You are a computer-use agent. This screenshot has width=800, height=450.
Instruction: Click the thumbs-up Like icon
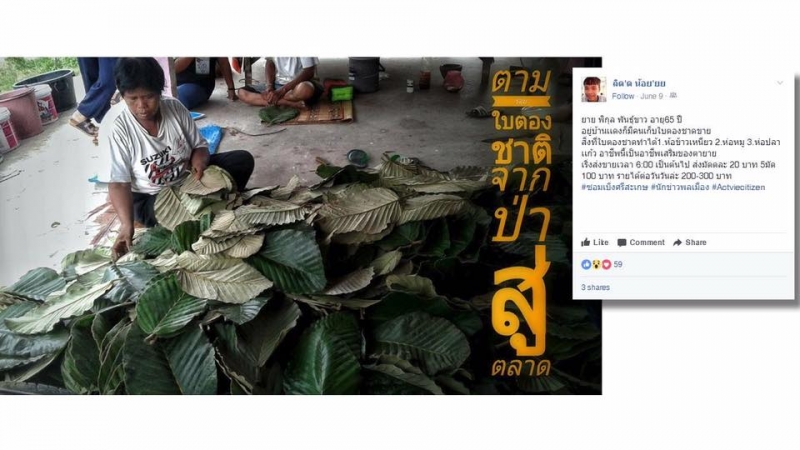click(x=586, y=242)
